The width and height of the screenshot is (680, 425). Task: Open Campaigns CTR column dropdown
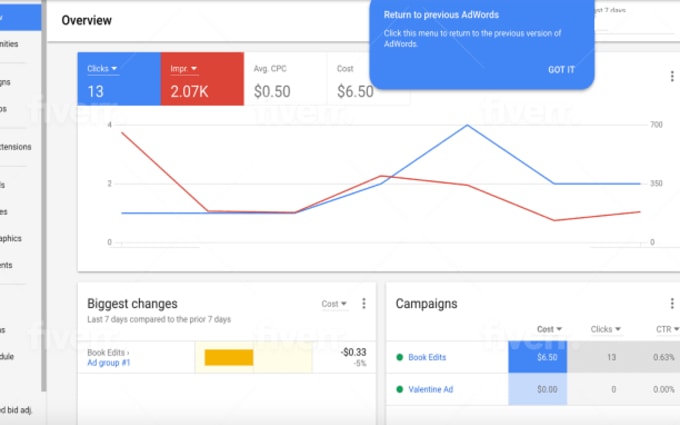pos(667,329)
